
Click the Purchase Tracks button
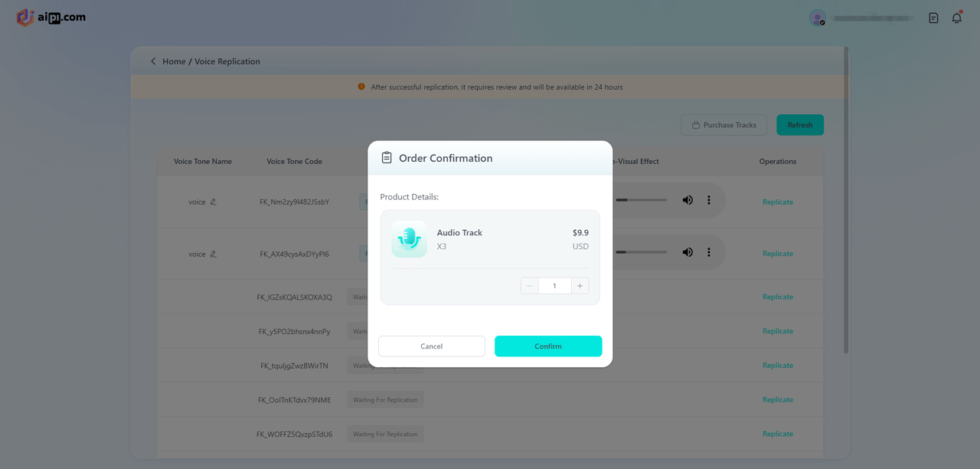click(724, 125)
